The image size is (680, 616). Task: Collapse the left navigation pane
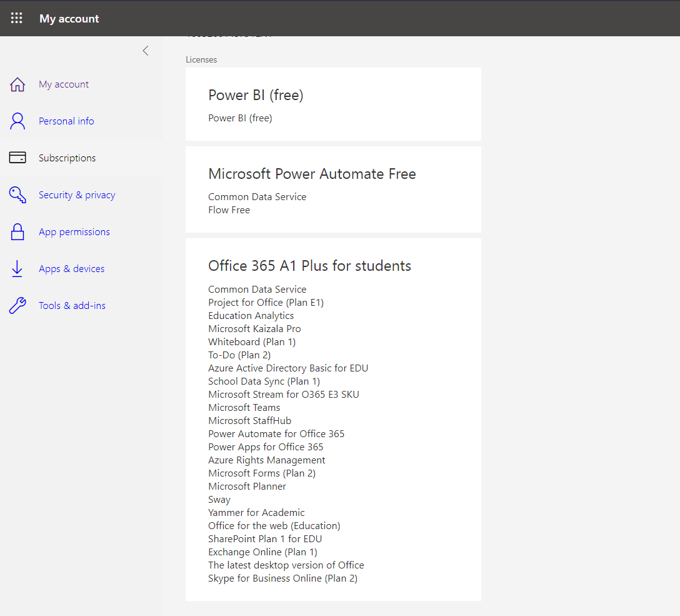coord(146,51)
